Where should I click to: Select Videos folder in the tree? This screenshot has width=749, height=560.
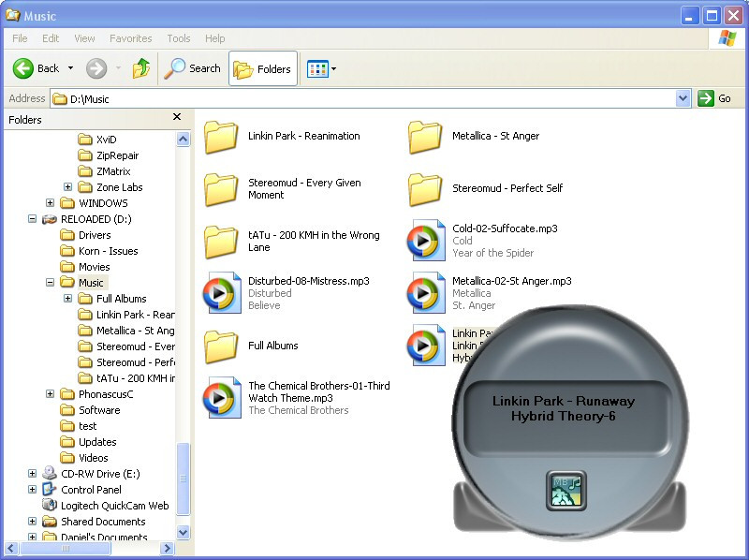coord(93,458)
